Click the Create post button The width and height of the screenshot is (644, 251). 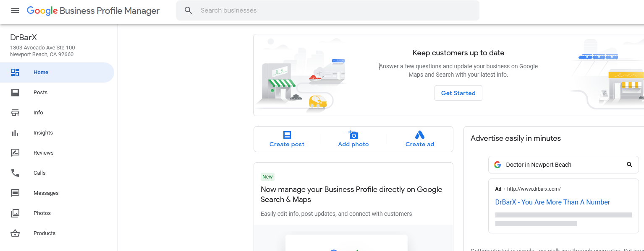pyautogui.click(x=287, y=139)
